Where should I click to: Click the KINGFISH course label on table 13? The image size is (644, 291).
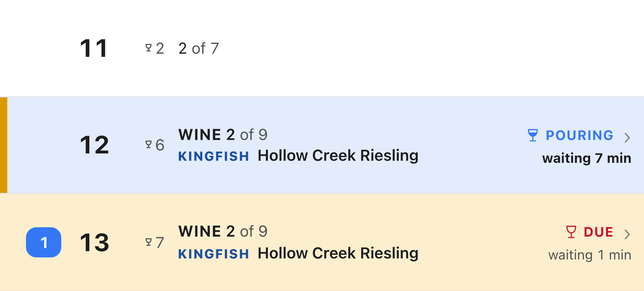point(214,254)
